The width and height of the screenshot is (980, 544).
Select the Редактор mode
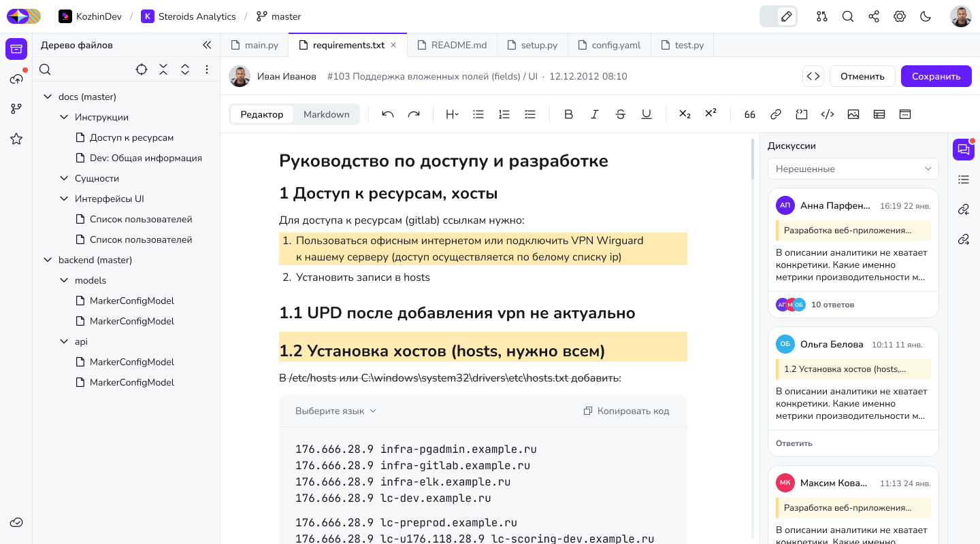pyautogui.click(x=262, y=114)
